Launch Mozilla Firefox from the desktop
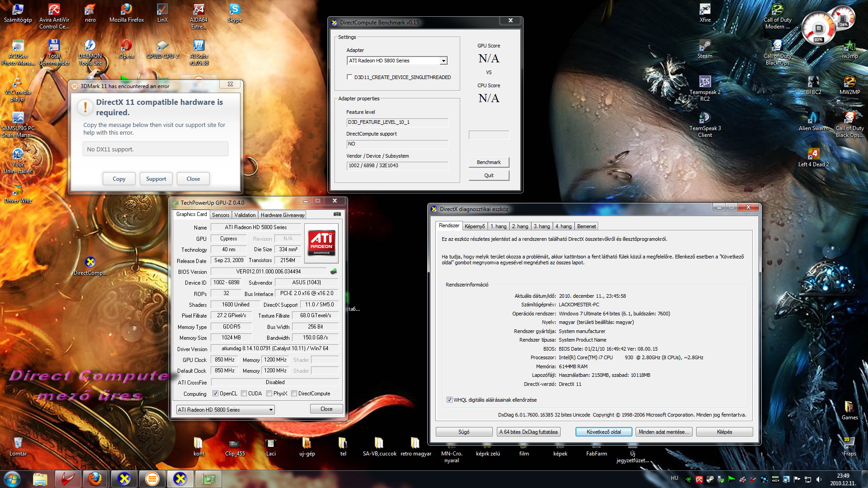Viewport: 868px width, 488px height. [127, 13]
